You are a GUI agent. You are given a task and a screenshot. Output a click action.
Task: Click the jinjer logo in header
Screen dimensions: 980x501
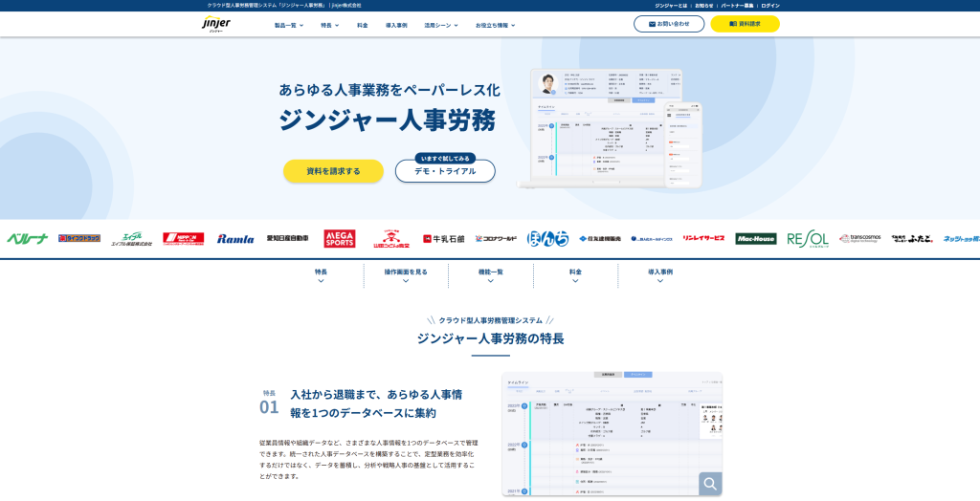[216, 24]
